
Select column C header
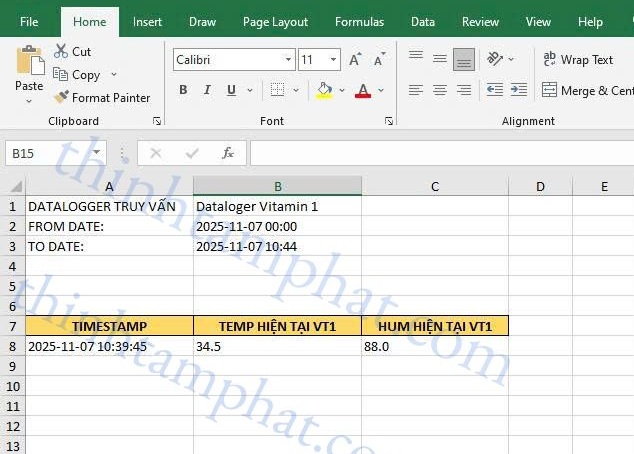click(x=435, y=186)
